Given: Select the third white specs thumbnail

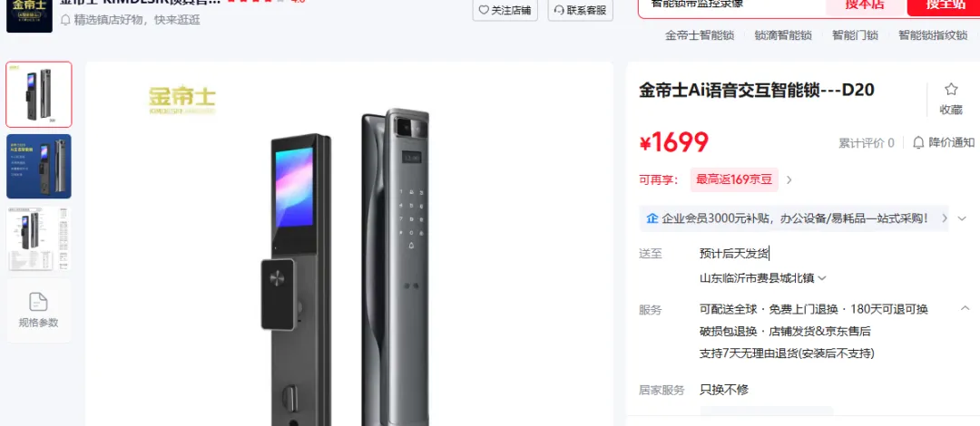Looking at the screenshot, I should pyautogui.click(x=39, y=238).
